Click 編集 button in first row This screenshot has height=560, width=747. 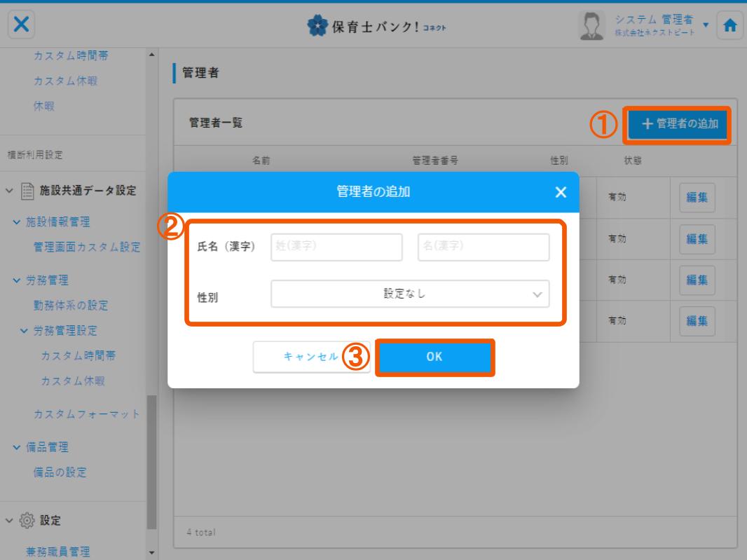[x=697, y=198]
